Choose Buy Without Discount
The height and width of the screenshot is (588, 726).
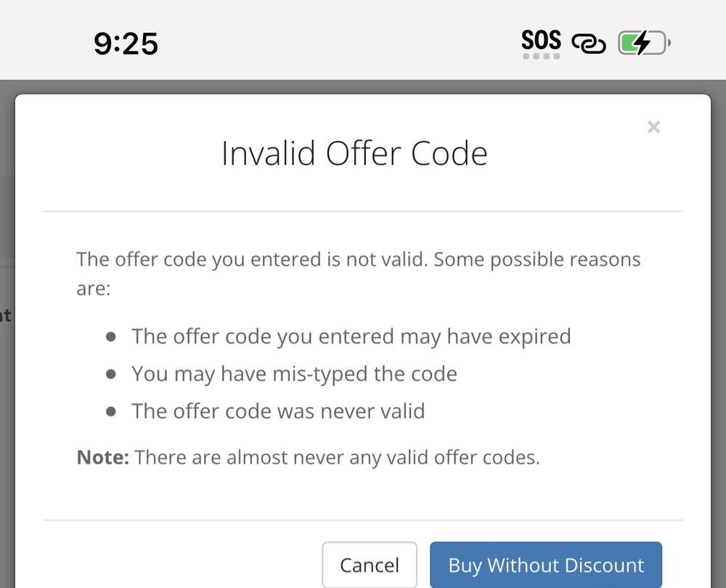pyautogui.click(x=546, y=565)
